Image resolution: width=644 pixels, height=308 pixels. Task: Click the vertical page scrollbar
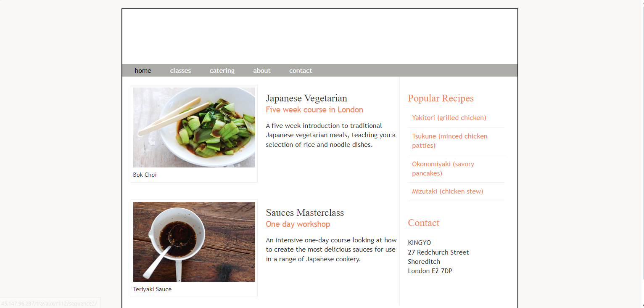(x=641, y=154)
